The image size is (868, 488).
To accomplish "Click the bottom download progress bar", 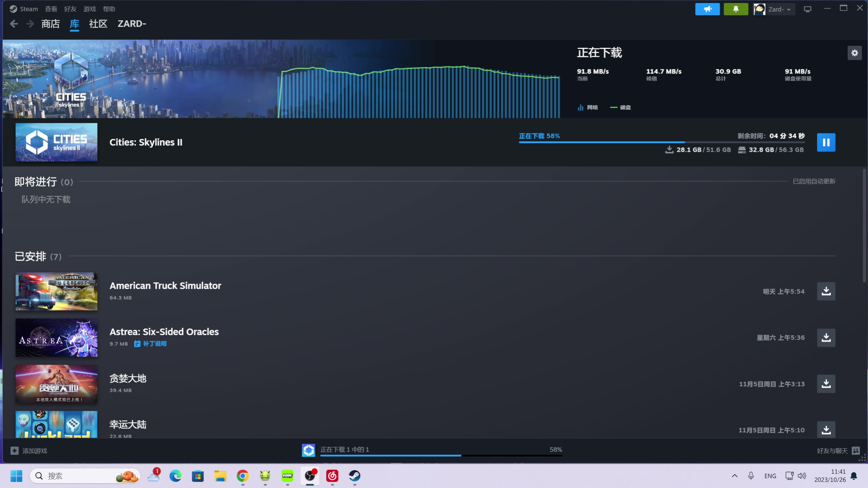I will point(441,455).
